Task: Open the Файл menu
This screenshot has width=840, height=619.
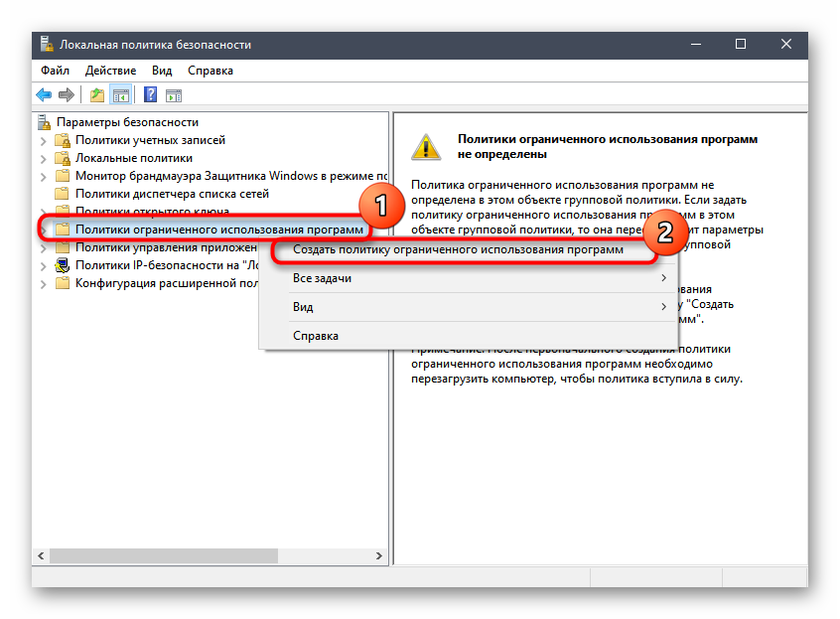Action: pos(55,71)
